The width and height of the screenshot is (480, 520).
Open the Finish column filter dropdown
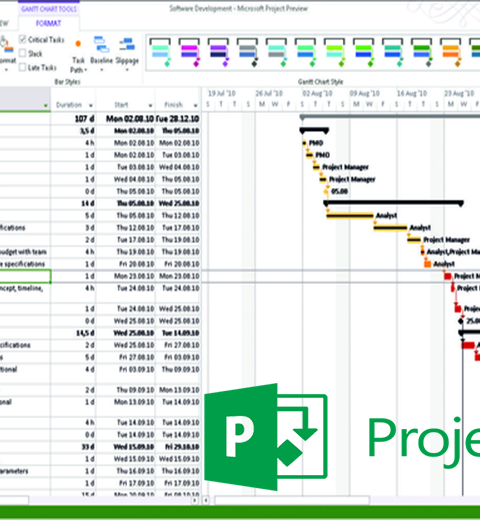(195, 105)
